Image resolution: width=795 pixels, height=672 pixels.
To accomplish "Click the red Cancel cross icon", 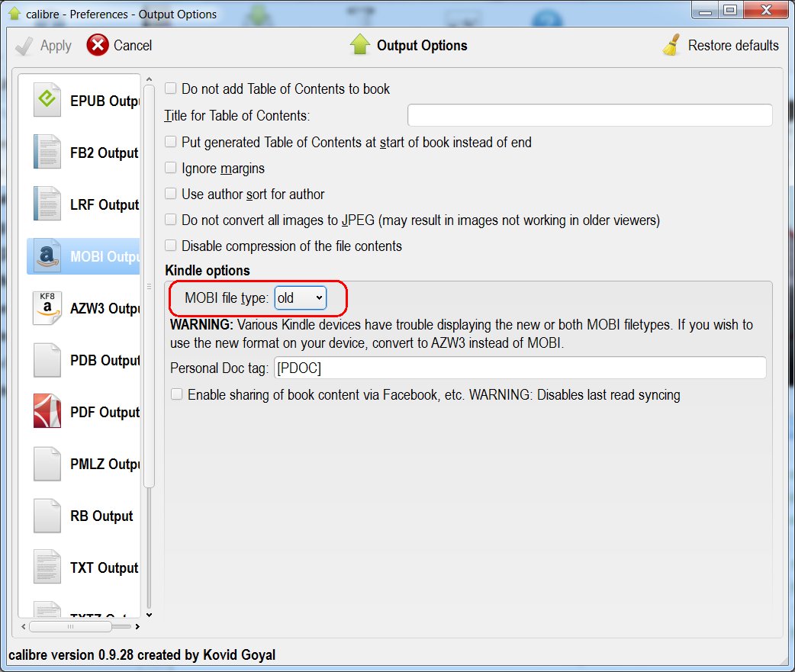I will (x=98, y=45).
